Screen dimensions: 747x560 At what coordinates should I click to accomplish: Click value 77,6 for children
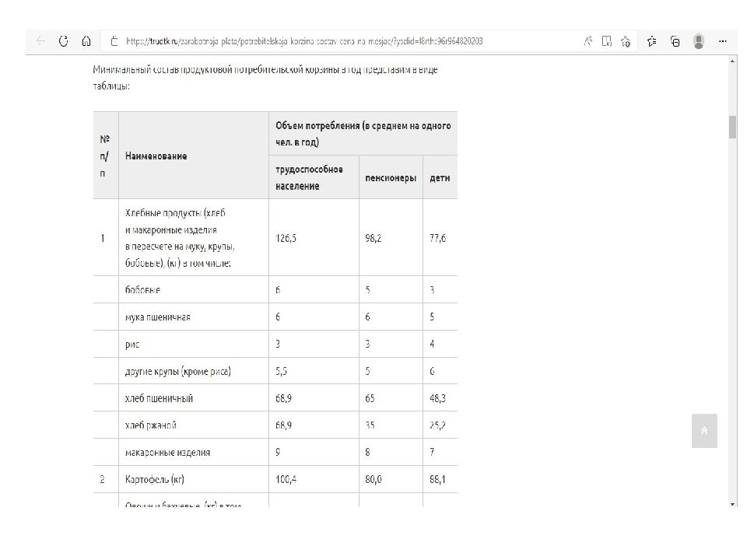(438, 238)
